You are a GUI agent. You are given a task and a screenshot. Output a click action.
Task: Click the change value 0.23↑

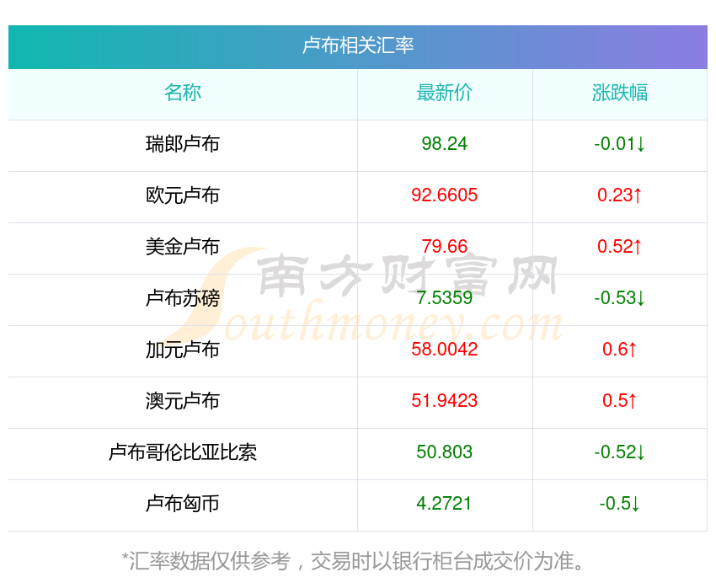(620, 195)
